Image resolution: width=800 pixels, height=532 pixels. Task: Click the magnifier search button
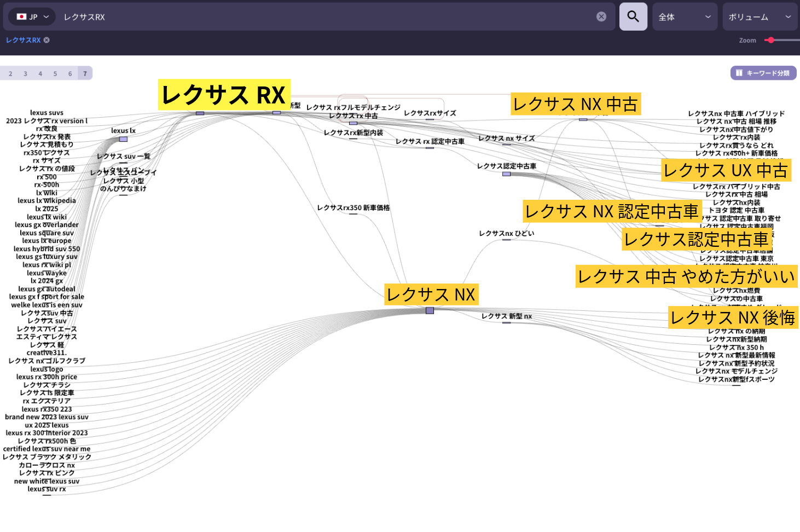tap(633, 16)
